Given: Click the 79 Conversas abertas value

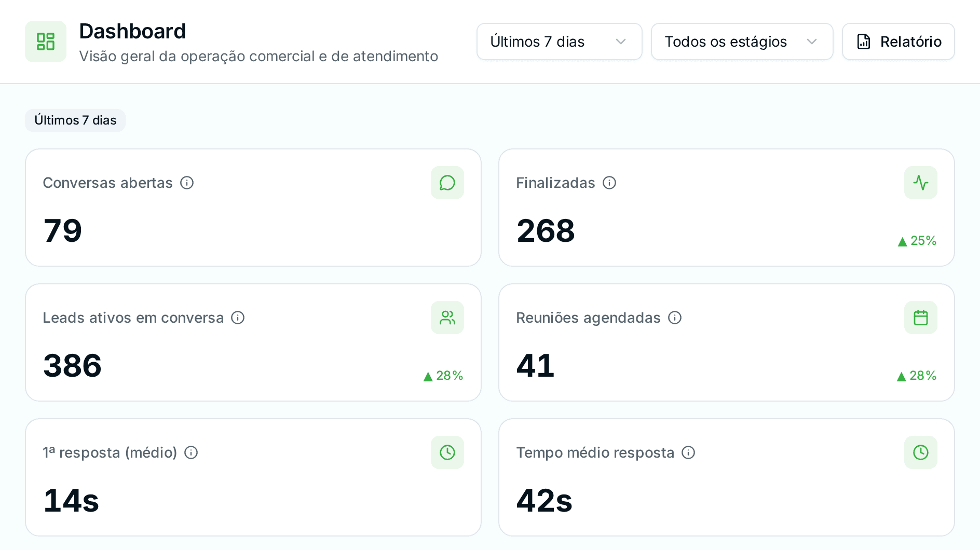Looking at the screenshot, I should (63, 231).
